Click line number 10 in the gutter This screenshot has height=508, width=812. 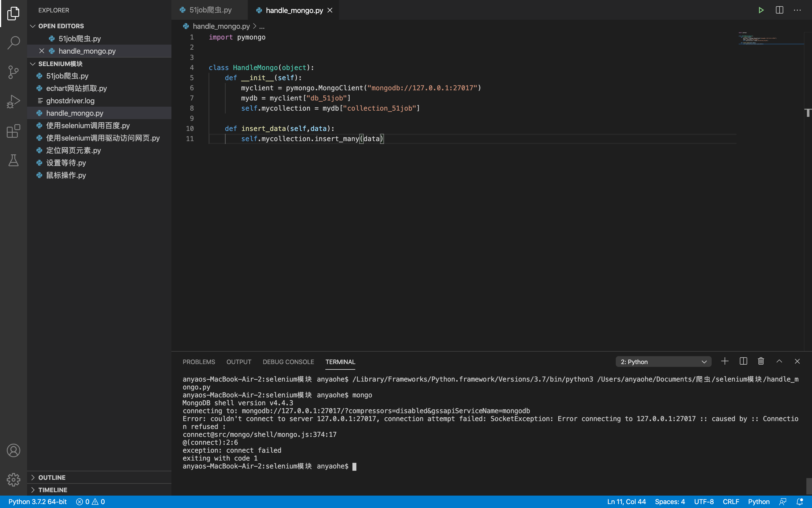point(190,128)
